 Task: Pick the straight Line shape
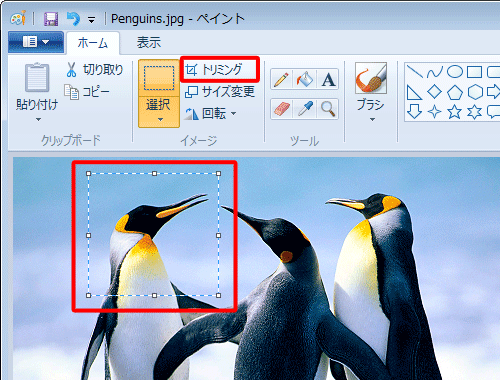(415, 71)
